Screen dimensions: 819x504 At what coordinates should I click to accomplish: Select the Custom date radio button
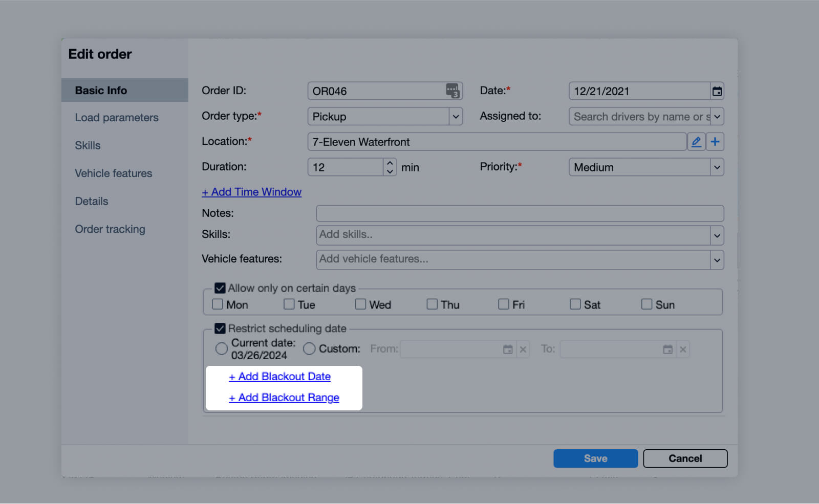coord(309,349)
